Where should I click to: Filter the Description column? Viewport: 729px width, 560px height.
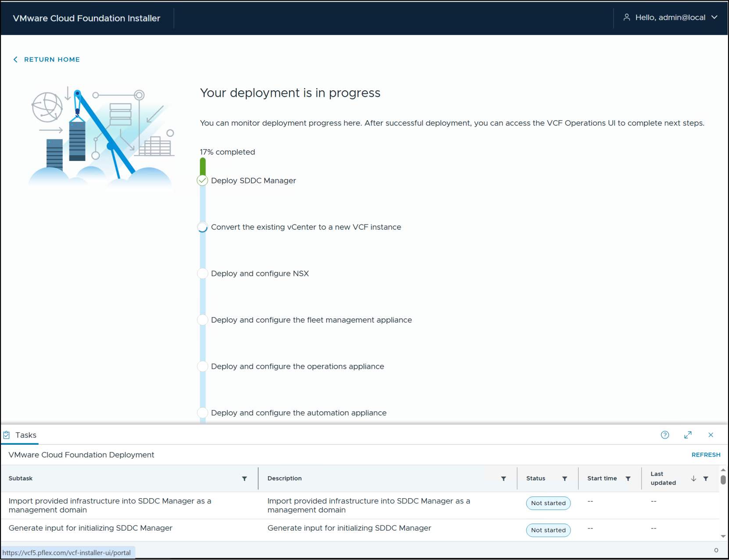coord(504,479)
